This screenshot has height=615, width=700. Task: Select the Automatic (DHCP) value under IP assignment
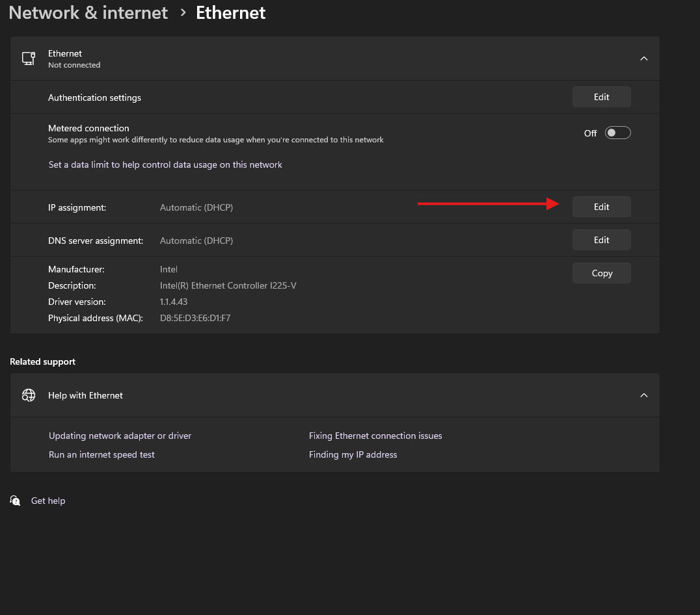point(196,207)
